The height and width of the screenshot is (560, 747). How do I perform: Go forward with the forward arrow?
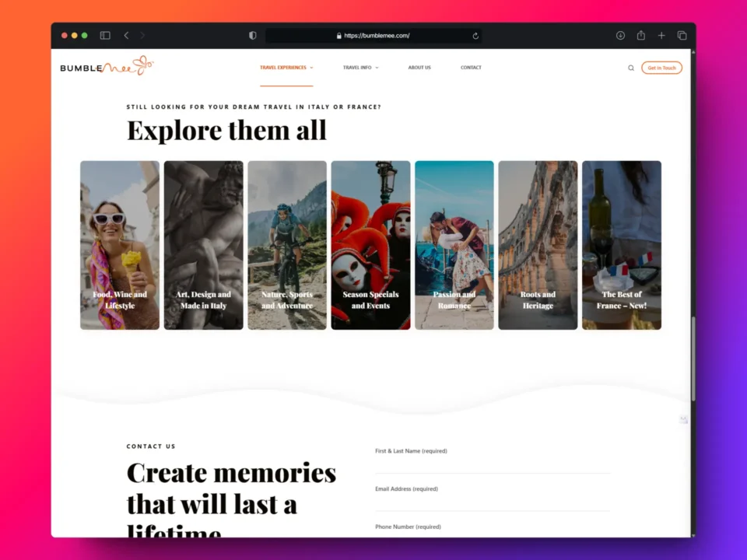tap(142, 35)
